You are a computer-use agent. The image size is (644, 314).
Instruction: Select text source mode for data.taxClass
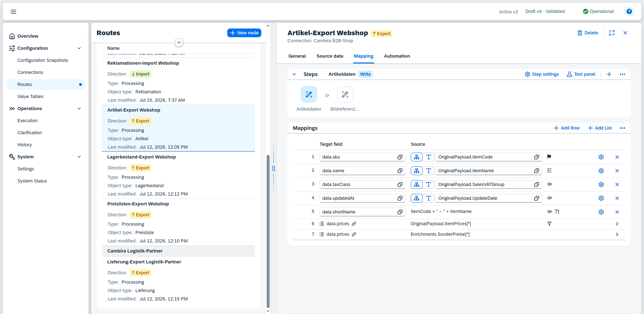tap(428, 184)
